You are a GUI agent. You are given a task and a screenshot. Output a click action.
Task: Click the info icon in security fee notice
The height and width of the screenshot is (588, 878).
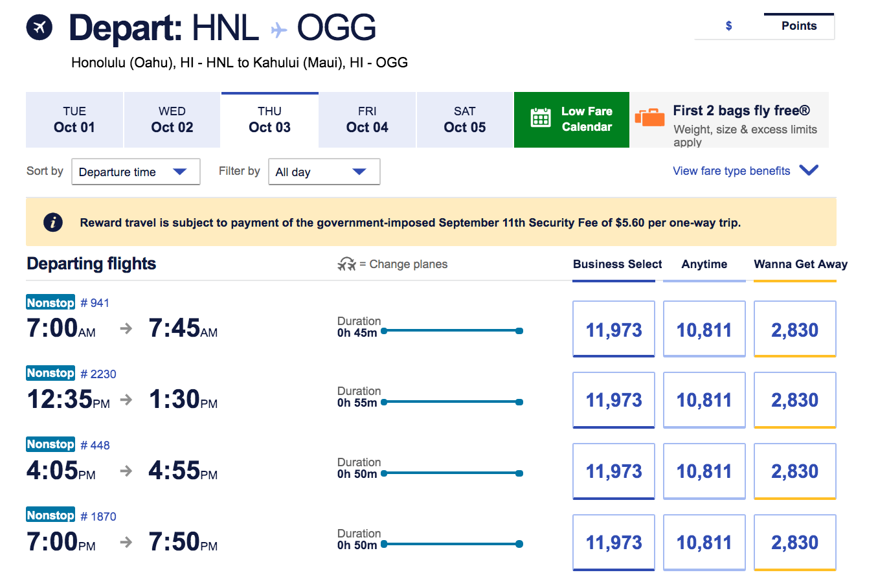coord(52,222)
